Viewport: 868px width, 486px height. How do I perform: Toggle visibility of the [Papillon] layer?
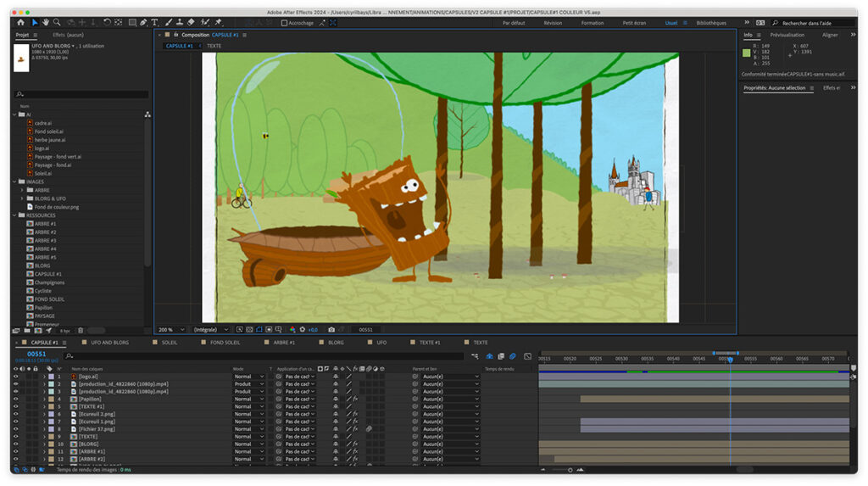[x=15, y=399]
